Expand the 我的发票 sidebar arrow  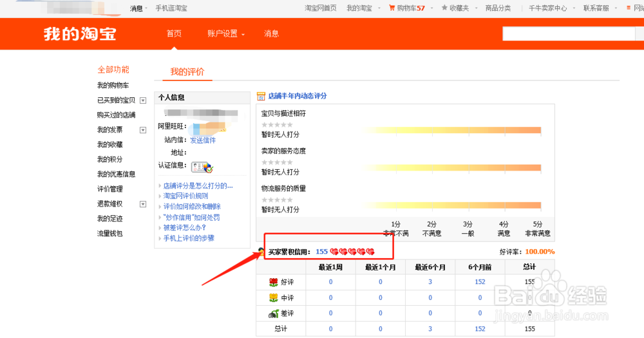[143, 130]
